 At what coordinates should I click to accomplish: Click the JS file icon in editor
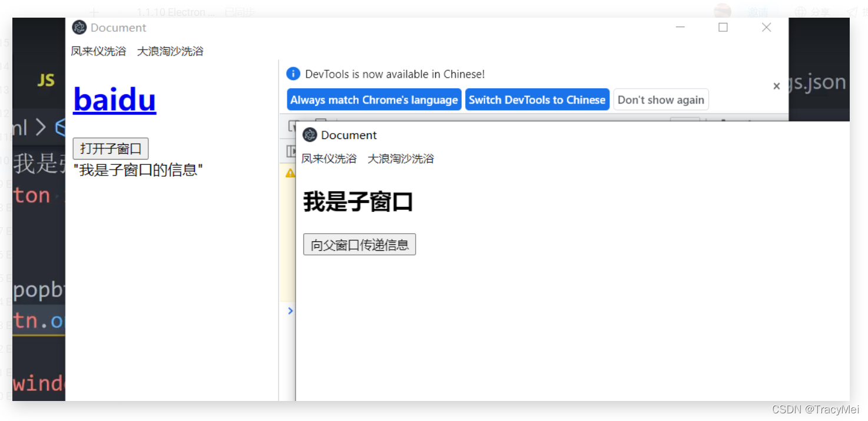[x=46, y=81]
